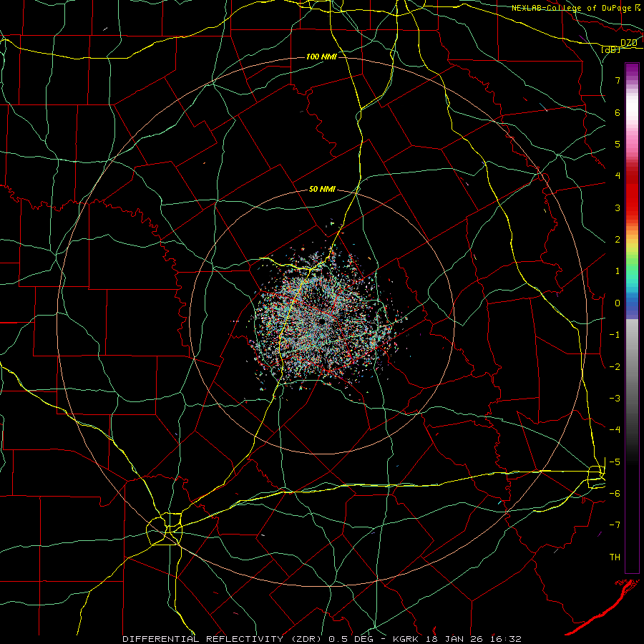The height and width of the screenshot is (644, 644).
Task: Click the 100 NMI range ring label
Action: [321, 57]
